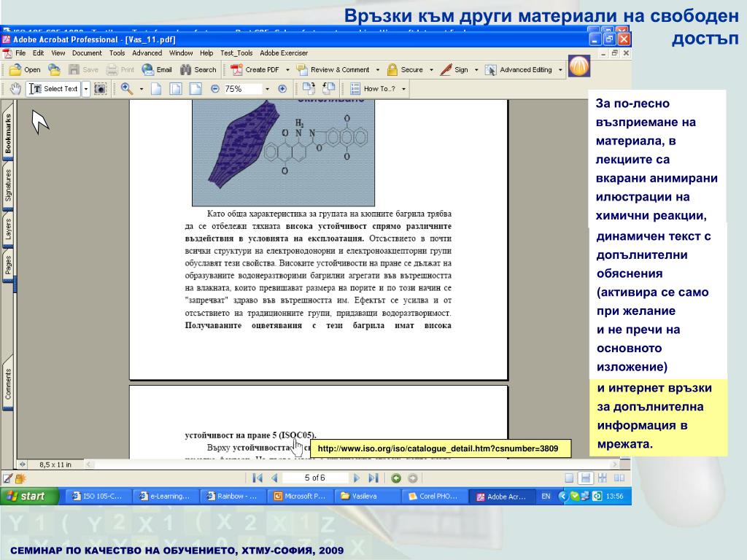This screenshot has height=560, width=747.
Task: Open the Signatures side tab
Action: 8,186
